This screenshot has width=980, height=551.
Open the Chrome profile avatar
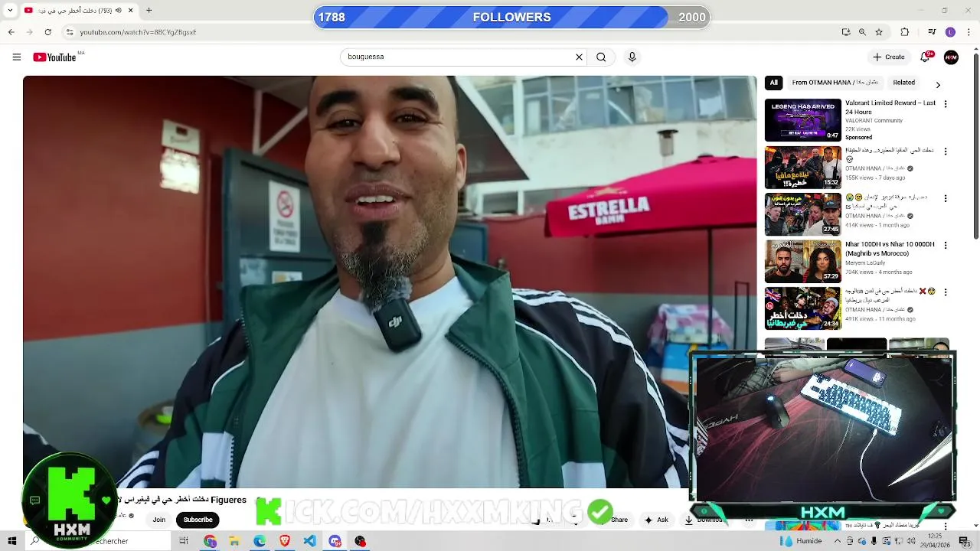pos(950,32)
